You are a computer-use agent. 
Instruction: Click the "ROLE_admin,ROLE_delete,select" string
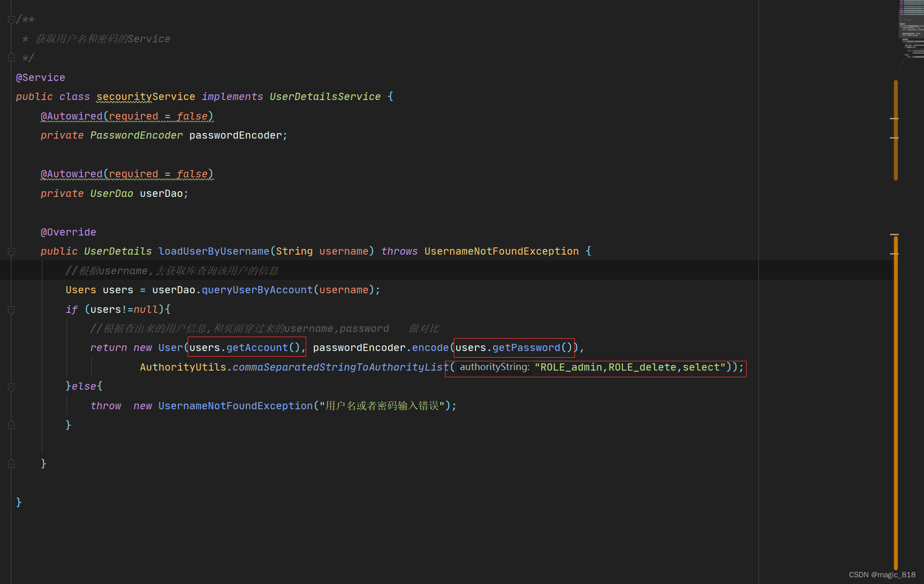630,368
